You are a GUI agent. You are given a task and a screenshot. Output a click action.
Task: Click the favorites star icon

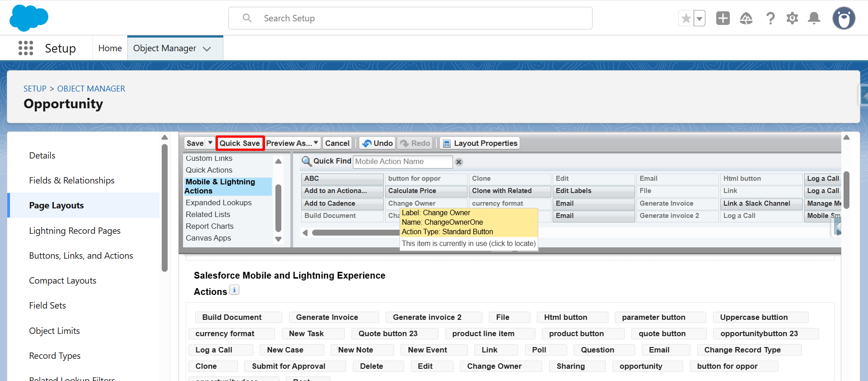(686, 19)
